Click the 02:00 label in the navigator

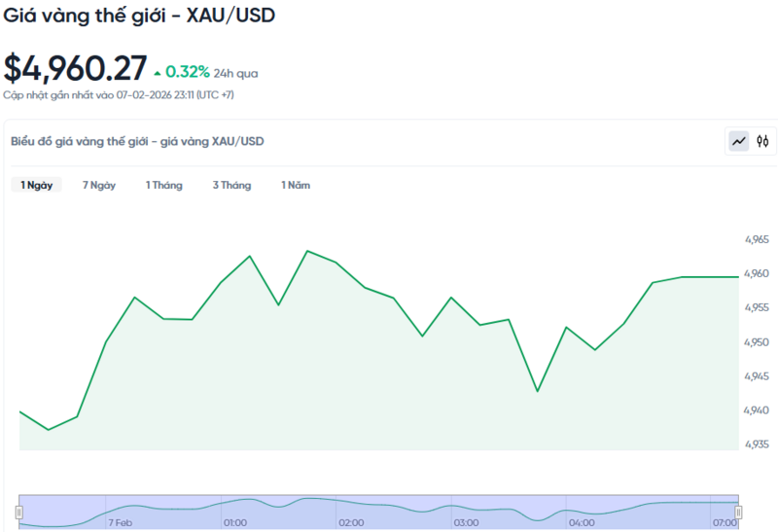(351, 522)
